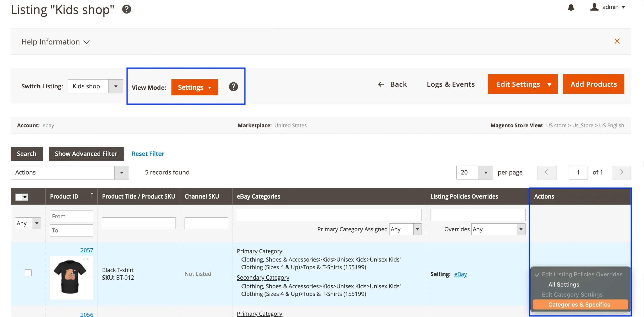Open the Edit Settings dropdown arrow

[549, 84]
